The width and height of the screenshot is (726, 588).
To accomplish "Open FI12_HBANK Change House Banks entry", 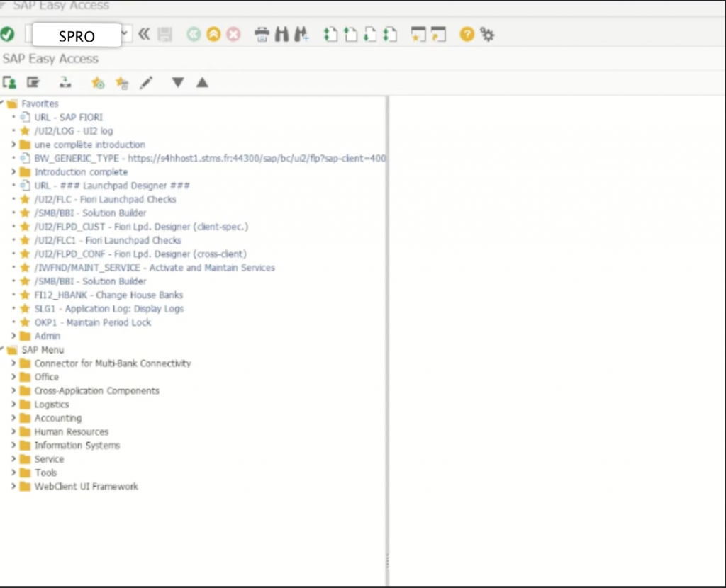I will point(108,295).
